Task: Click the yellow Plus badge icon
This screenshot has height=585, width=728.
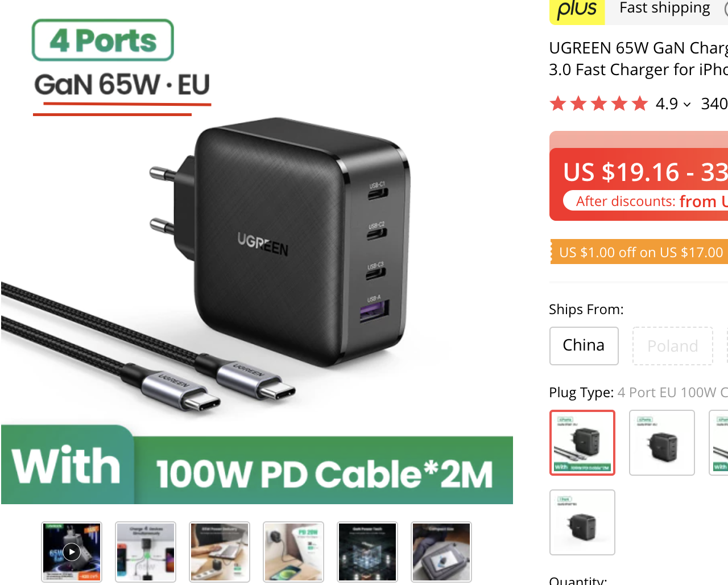Action: [x=577, y=10]
